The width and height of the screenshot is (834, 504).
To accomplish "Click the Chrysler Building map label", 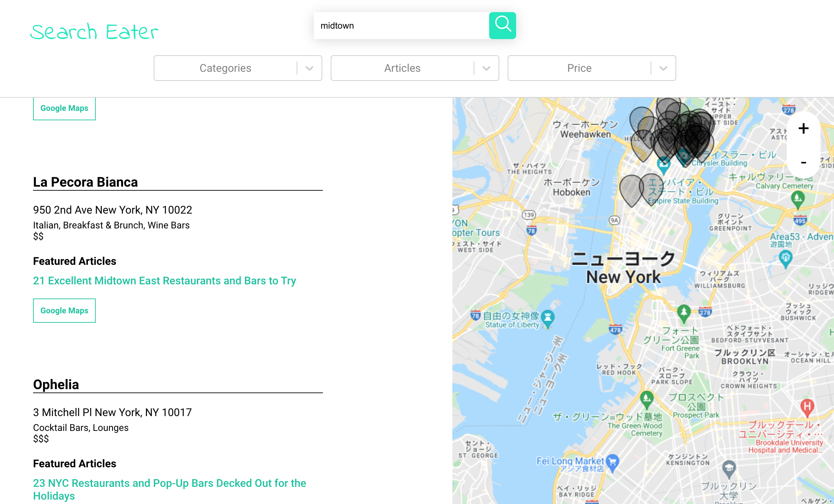I will coord(720,163).
